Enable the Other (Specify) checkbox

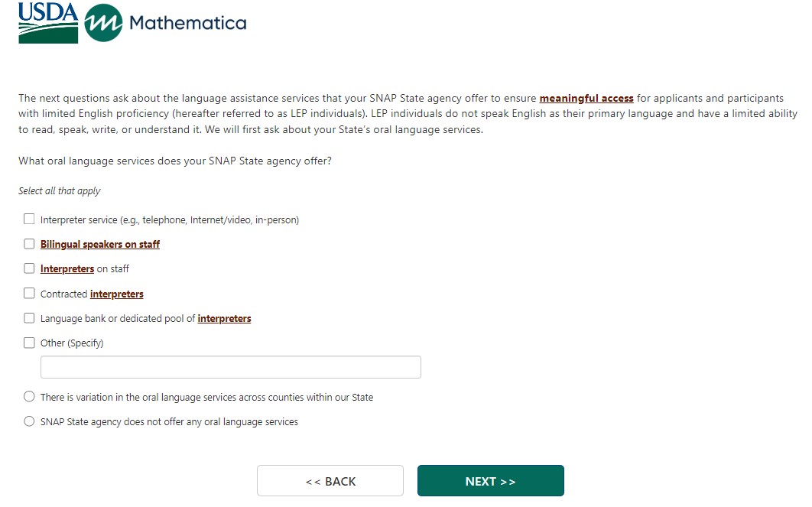(29, 343)
